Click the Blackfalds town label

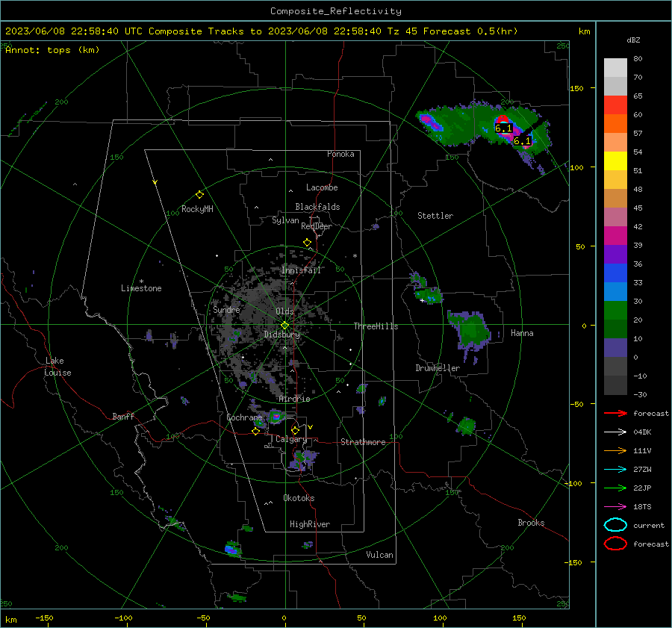(317, 207)
